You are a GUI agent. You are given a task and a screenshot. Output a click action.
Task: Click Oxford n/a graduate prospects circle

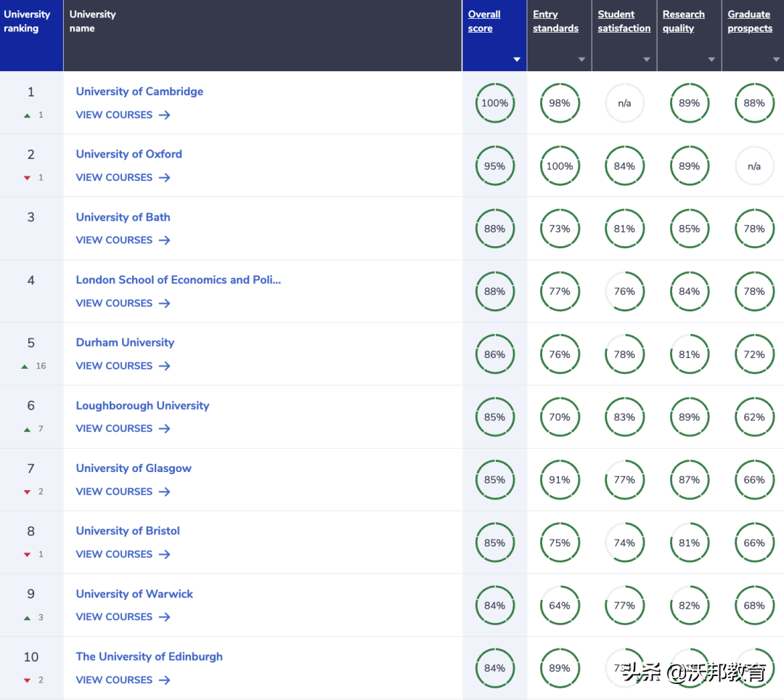point(754,166)
